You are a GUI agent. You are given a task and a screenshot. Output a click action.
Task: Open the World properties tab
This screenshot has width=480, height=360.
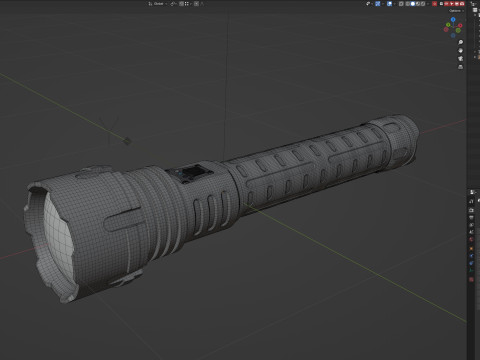pos(471,239)
